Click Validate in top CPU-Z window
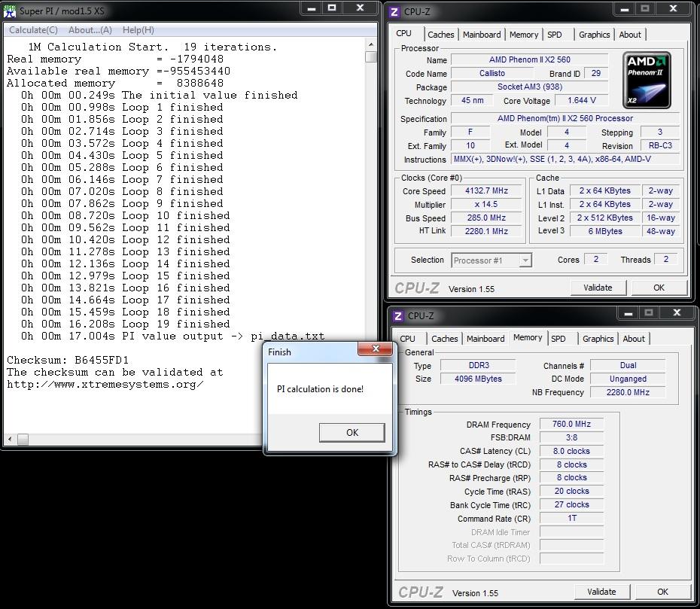 click(598, 288)
